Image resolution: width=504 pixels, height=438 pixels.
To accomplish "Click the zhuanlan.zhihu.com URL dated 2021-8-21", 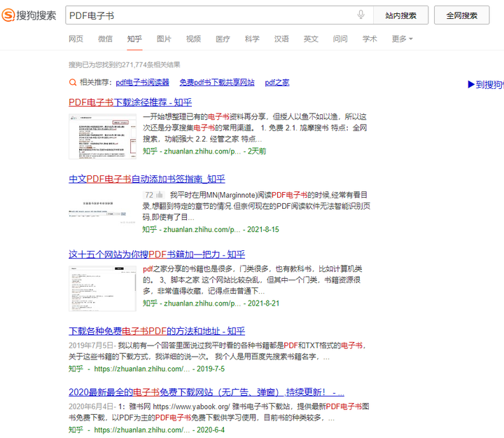I will pos(202,303).
